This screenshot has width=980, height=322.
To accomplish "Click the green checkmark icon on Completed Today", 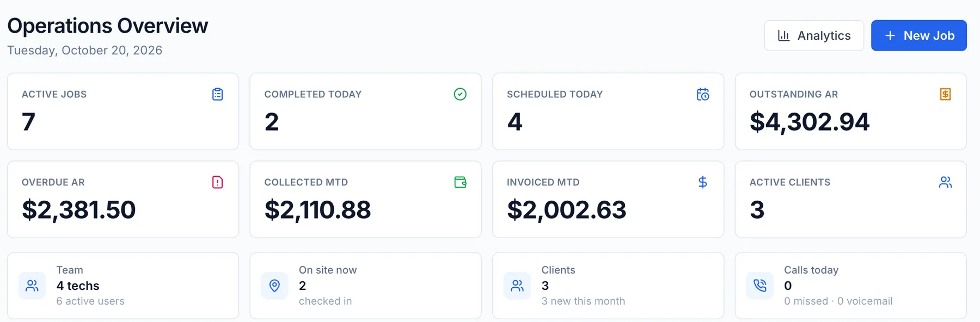I will coord(460,94).
